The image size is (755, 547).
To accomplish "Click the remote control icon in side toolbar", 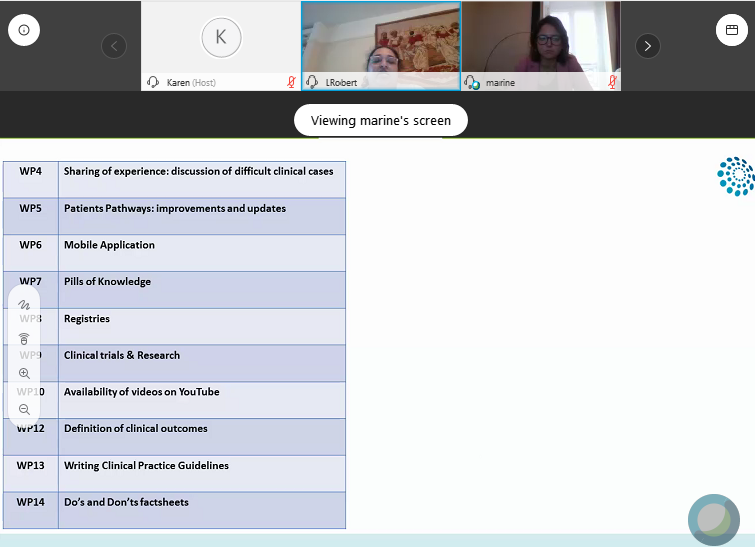I will click(24, 339).
